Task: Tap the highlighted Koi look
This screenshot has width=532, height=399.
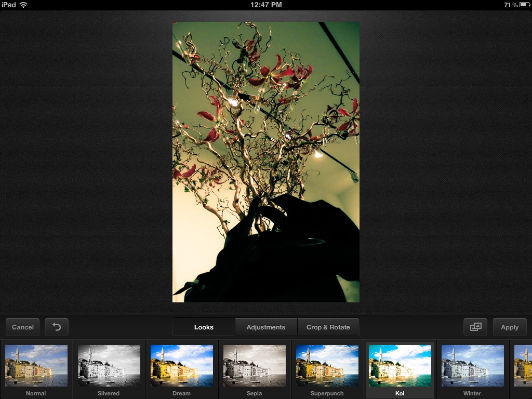Action: point(400,366)
